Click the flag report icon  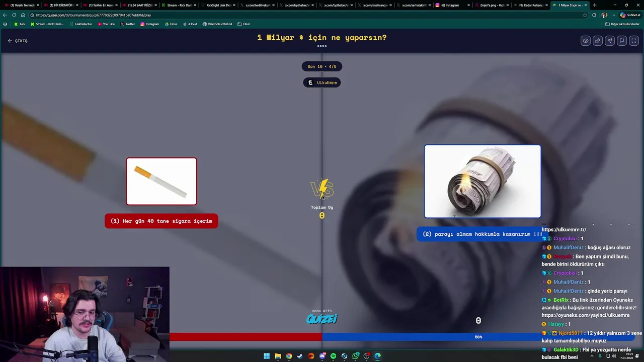click(x=622, y=41)
